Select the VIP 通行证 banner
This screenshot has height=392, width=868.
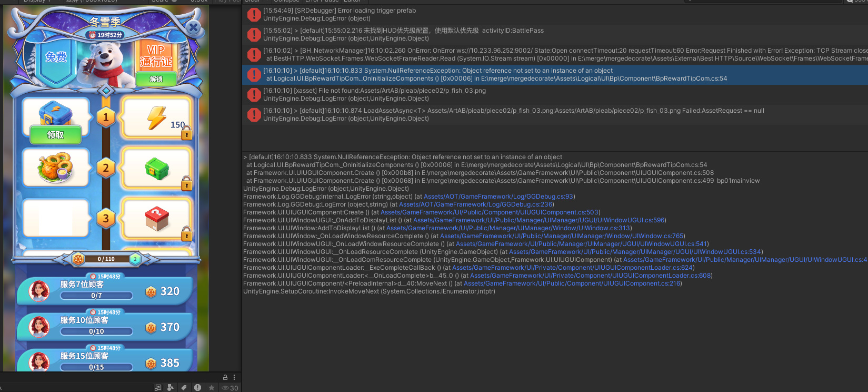tap(156, 56)
